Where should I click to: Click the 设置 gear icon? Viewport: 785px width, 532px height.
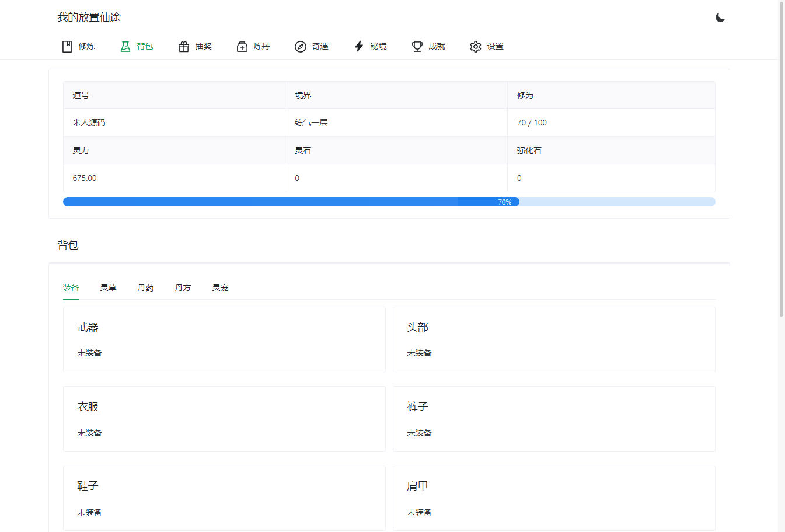476,47
